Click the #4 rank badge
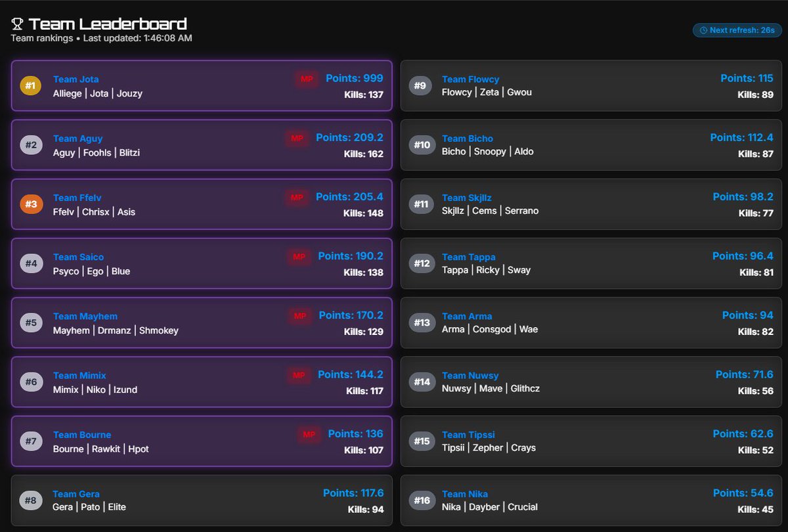This screenshot has height=532, width=788. (31, 263)
